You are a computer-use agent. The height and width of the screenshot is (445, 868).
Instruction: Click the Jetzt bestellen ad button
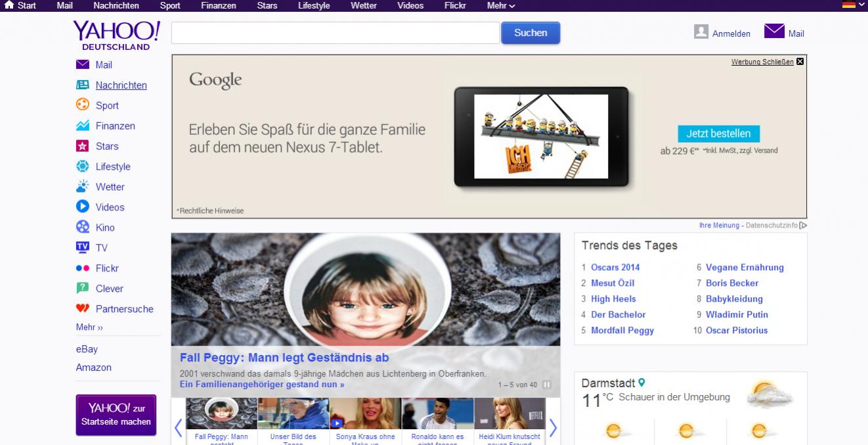(718, 133)
